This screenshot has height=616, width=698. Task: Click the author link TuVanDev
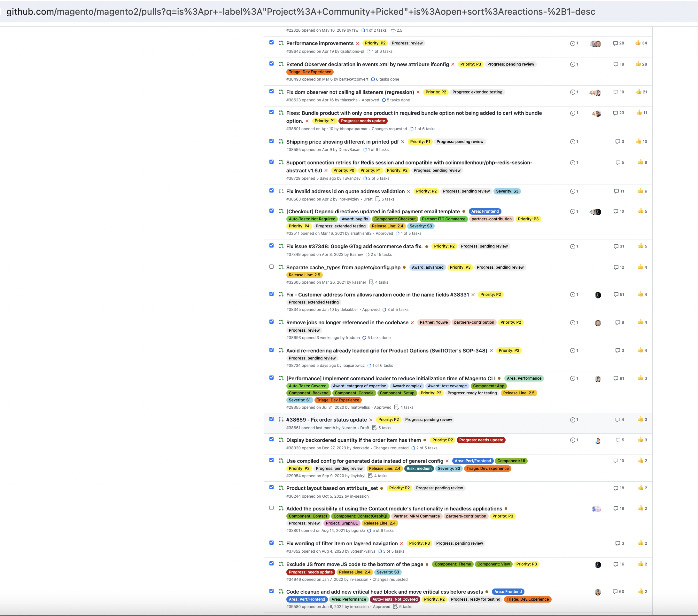click(x=351, y=178)
